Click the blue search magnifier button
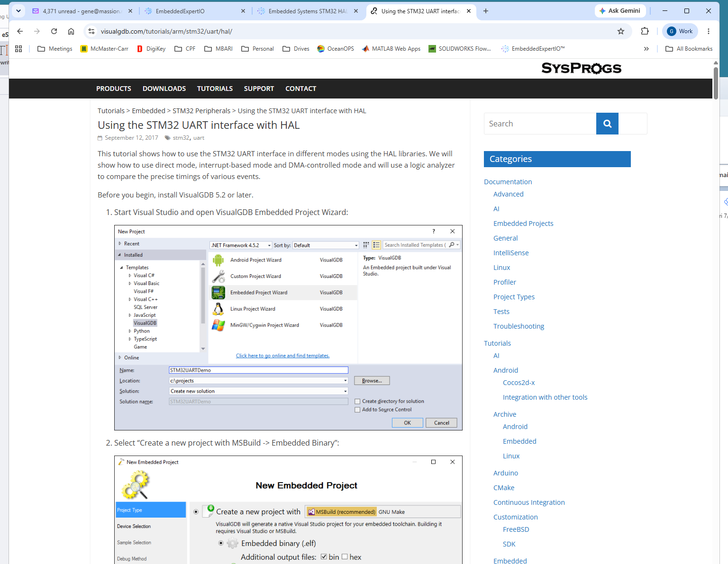 [607, 124]
